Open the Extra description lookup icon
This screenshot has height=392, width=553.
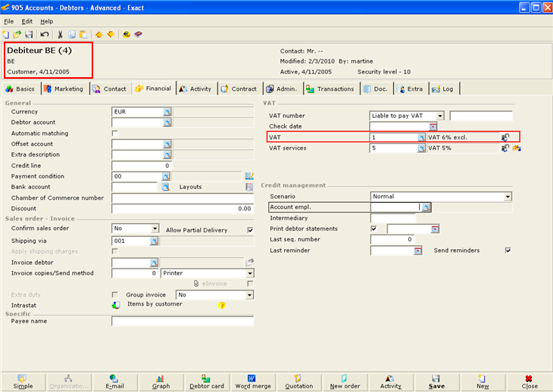(167, 154)
